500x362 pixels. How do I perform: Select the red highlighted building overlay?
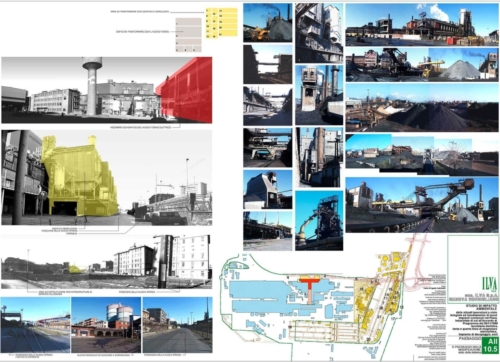185,89
